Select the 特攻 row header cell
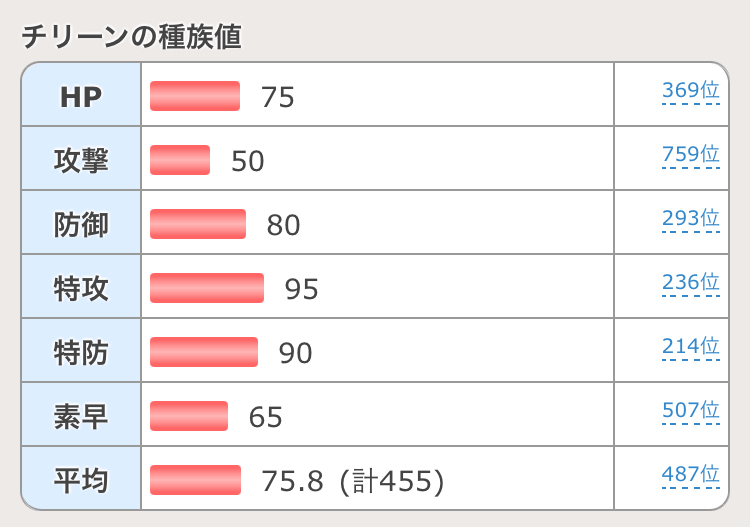 click(x=81, y=288)
